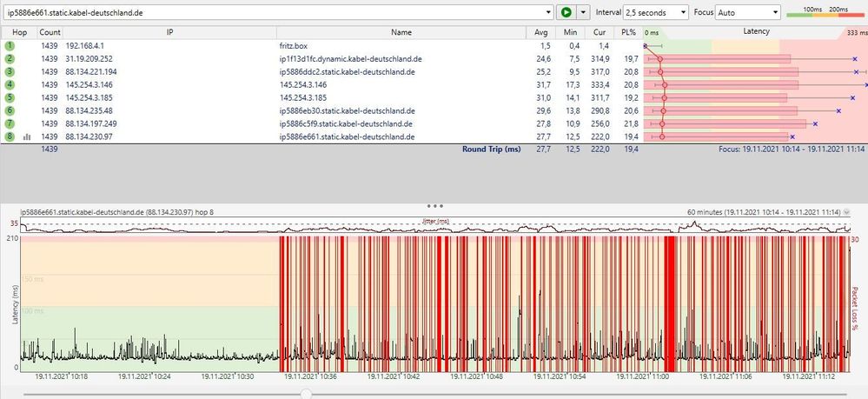This screenshot has height=399, width=868.
Task: Click the IP column header
Action: tap(169, 31)
